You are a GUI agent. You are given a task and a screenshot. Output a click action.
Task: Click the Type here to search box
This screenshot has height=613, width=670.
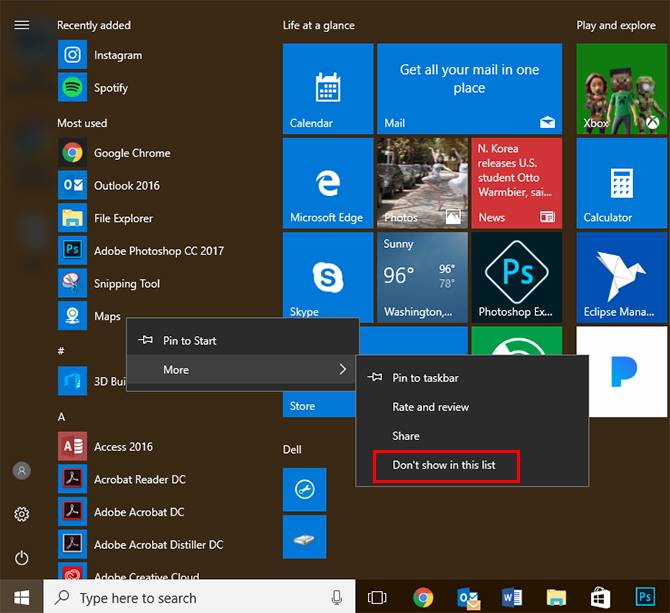click(x=199, y=597)
